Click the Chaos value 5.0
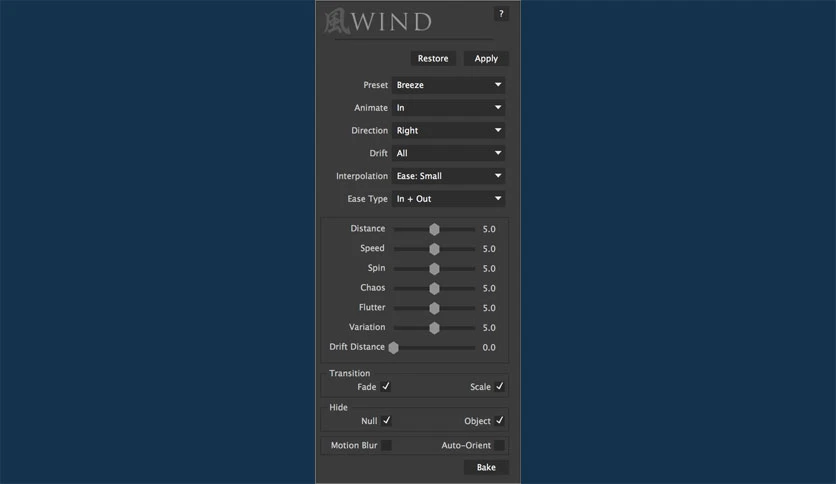 click(x=489, y=288)
